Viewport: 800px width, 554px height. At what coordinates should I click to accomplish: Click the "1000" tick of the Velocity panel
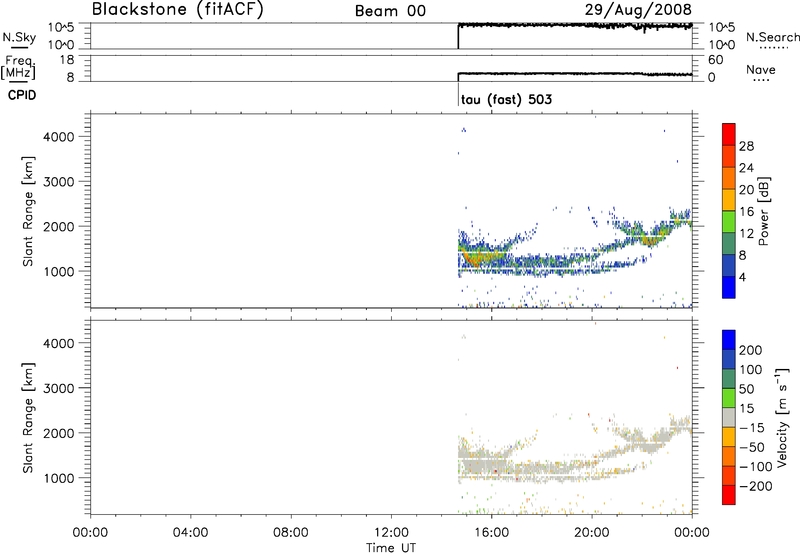[59, 478]
